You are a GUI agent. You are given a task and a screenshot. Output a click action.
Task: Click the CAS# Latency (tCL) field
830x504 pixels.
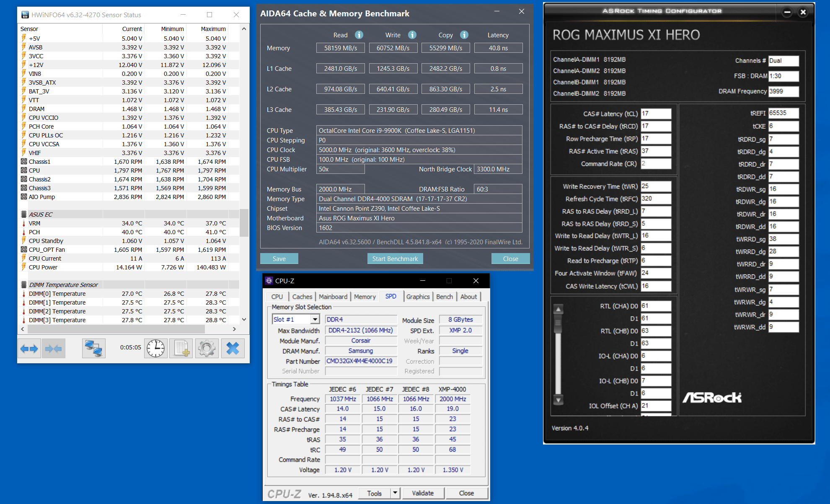click(x=656, y=114)
